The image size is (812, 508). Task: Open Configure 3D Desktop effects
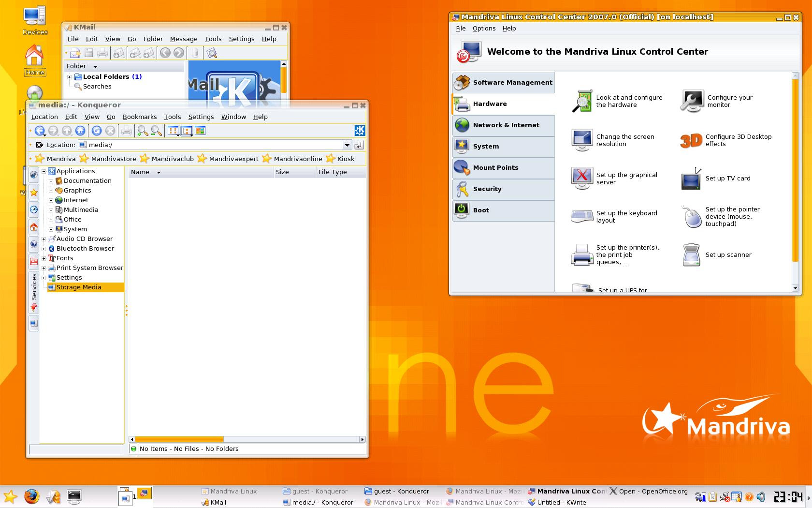(x=726, y=140)
